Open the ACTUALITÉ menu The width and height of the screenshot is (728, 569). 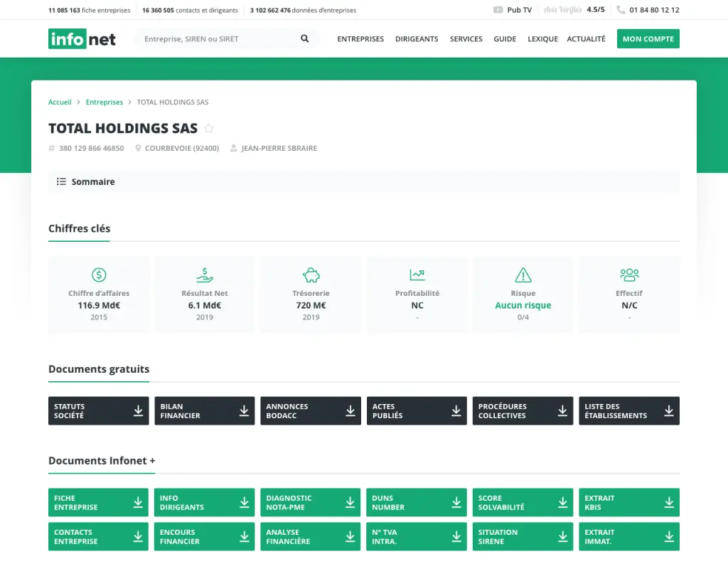coord(586,39)
